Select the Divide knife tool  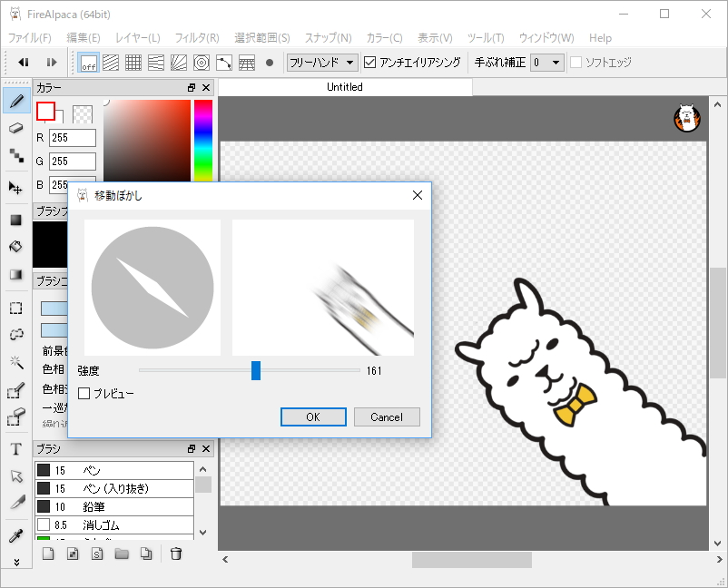pyautogui.click(x=16, y=503)
